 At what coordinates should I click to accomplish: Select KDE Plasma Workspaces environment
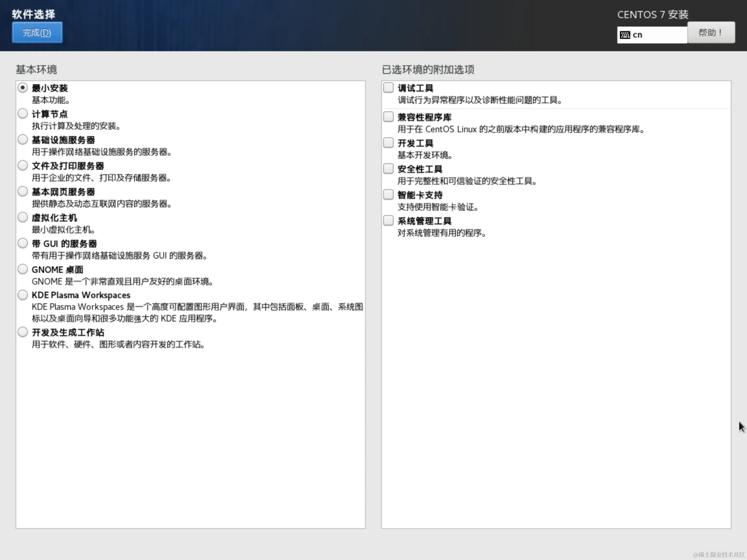23,294
